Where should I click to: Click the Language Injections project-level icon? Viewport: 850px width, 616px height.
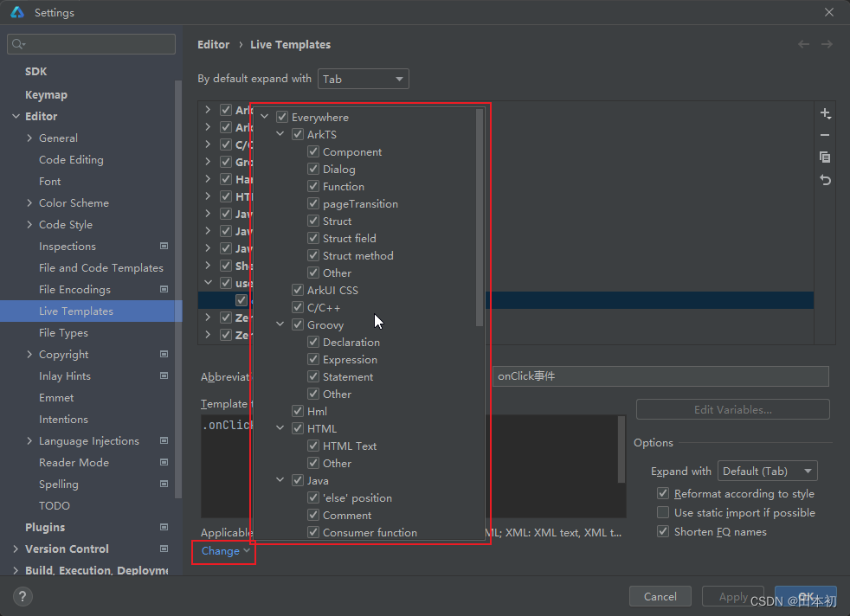click(x=164, y=441)
